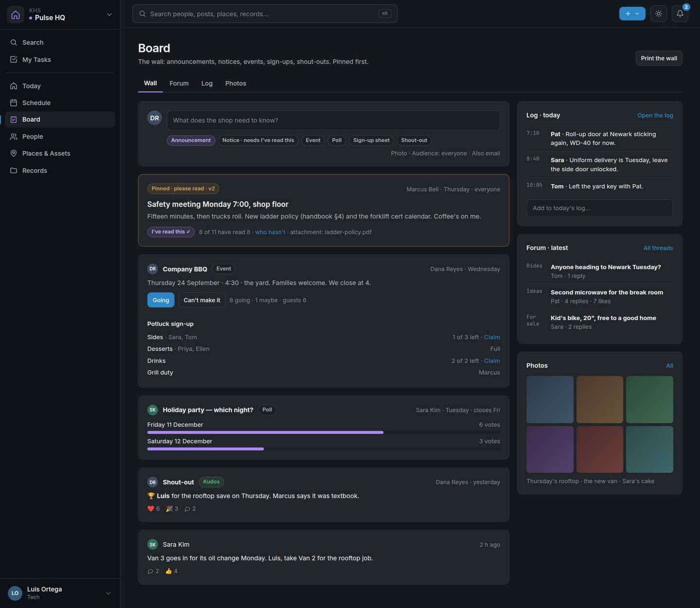Click the My Tasks checkbox icon
Image resolution: width=700 pixels, height=608 pixels.
[x=14, y=60]
